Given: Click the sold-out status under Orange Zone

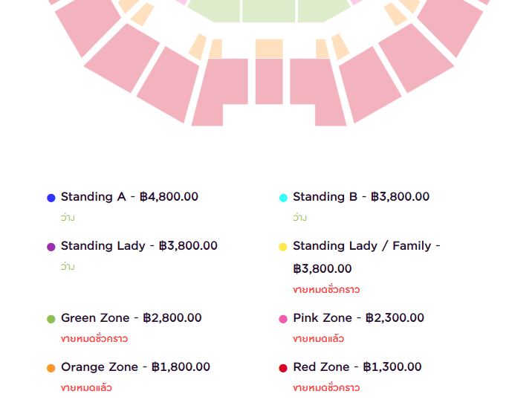Looking at the screenshot, I should 86,388.
